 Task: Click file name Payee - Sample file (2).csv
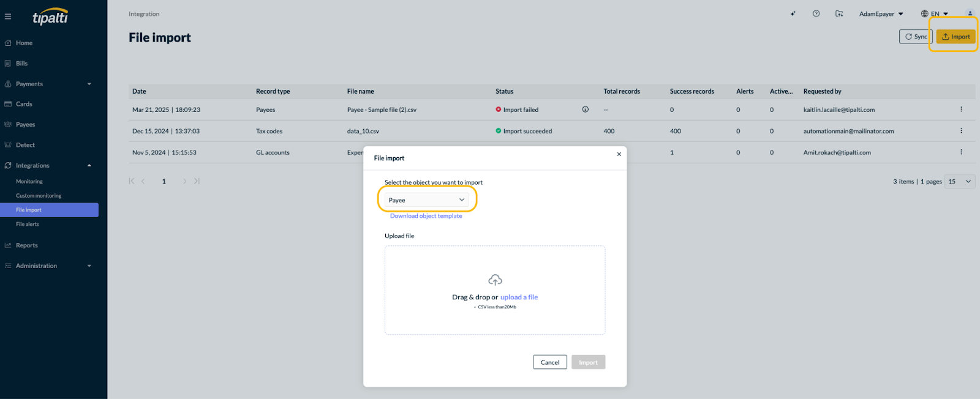(382, 110)
